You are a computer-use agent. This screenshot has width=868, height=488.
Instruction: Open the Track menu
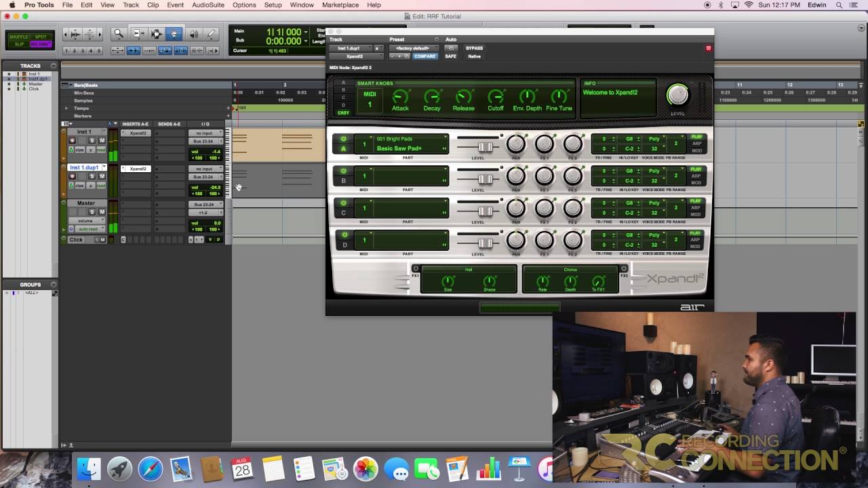point(131,5)
